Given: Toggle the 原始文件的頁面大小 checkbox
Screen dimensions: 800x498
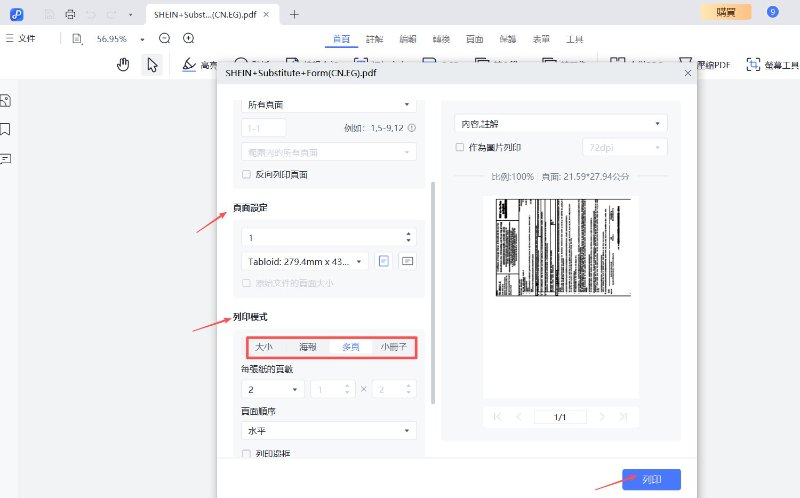Looking at the screenshot, I should [x=246, y=283].
